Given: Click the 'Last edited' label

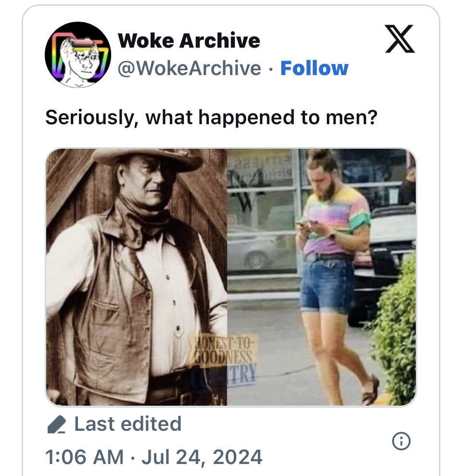Looking at the screenshot, I should point(128,424).
